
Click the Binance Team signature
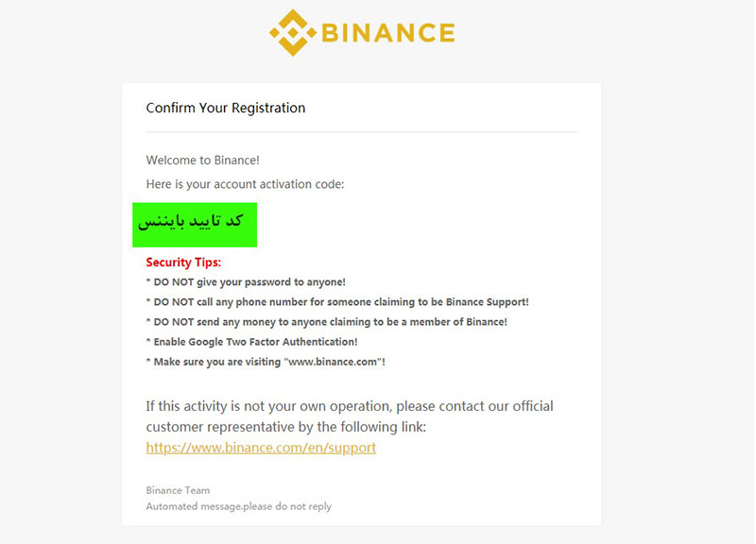click(x=178, y=490)
